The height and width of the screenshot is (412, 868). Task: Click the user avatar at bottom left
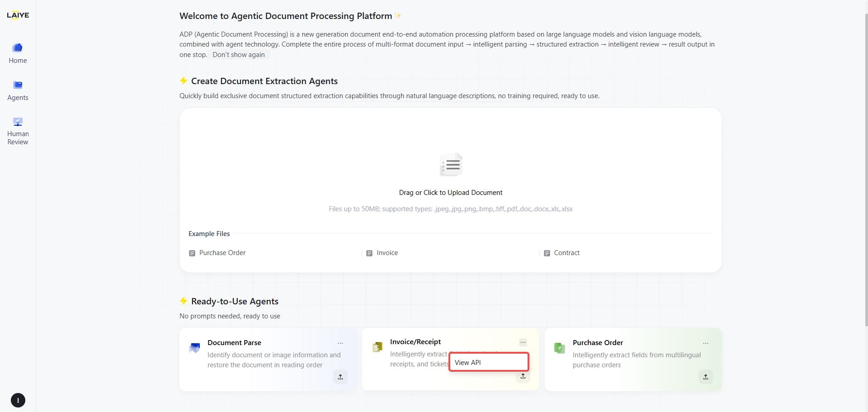(x=18, y=400)
